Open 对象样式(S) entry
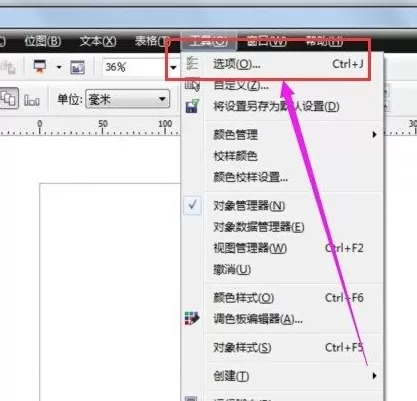This screenshot has height=401, width=417. [283, 348]
